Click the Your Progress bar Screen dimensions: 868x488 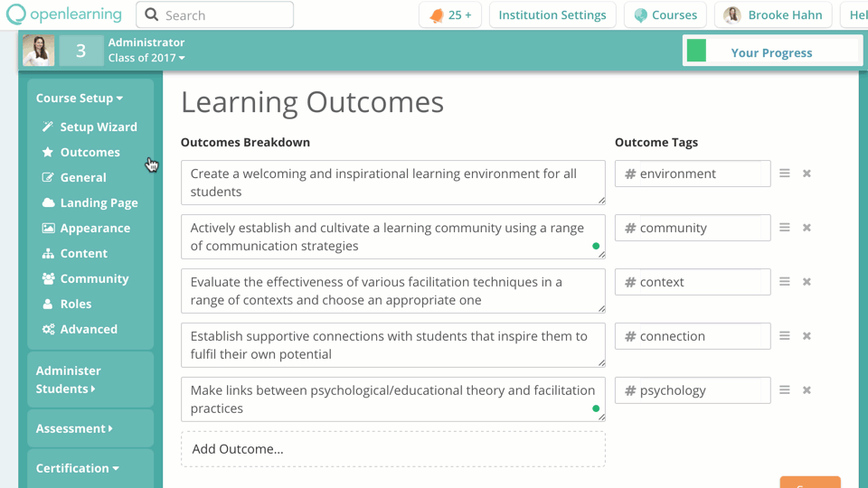point(770,52)
